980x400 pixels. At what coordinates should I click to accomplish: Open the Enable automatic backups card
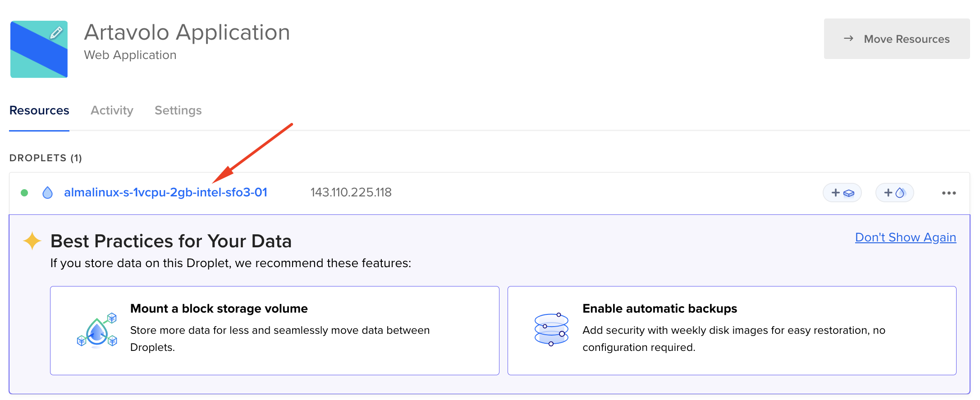(x=732, y=331)
